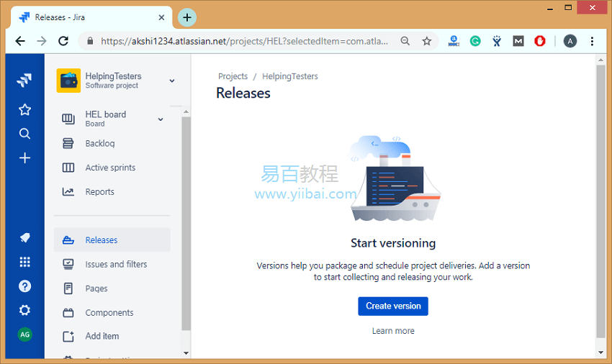Select the Releases - Jira browser tab

click(91, 17)
